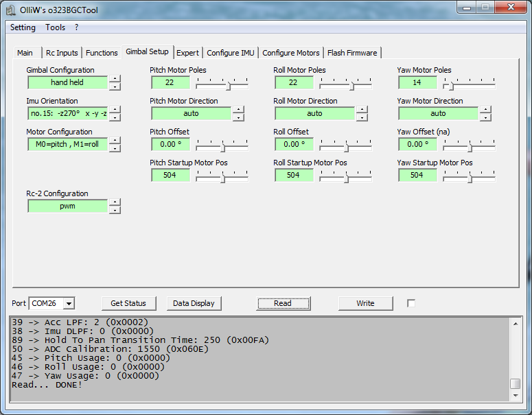This screenshot has width=532, height=415.
Task: Click down arrow of Roll Motor Direction
Action: (x=362, y=117)
